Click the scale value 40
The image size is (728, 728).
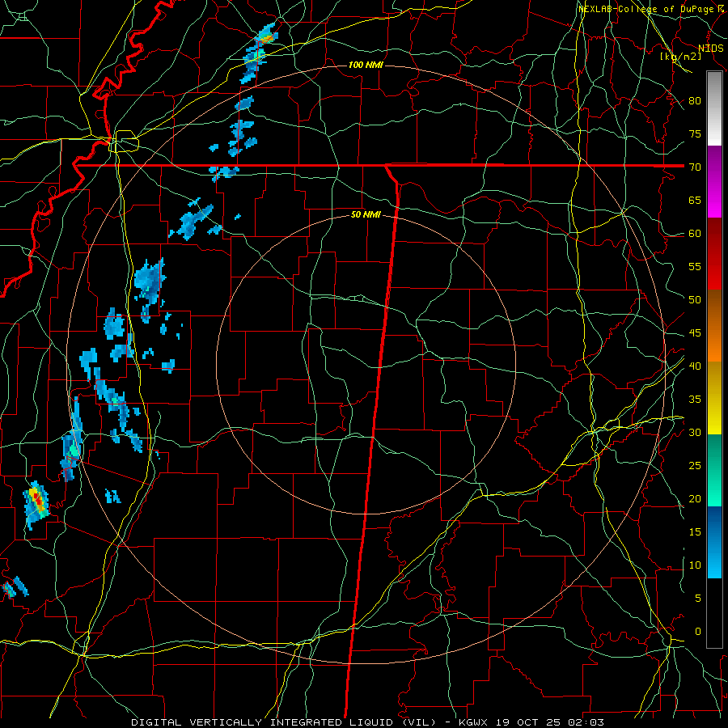coord(695,366)
